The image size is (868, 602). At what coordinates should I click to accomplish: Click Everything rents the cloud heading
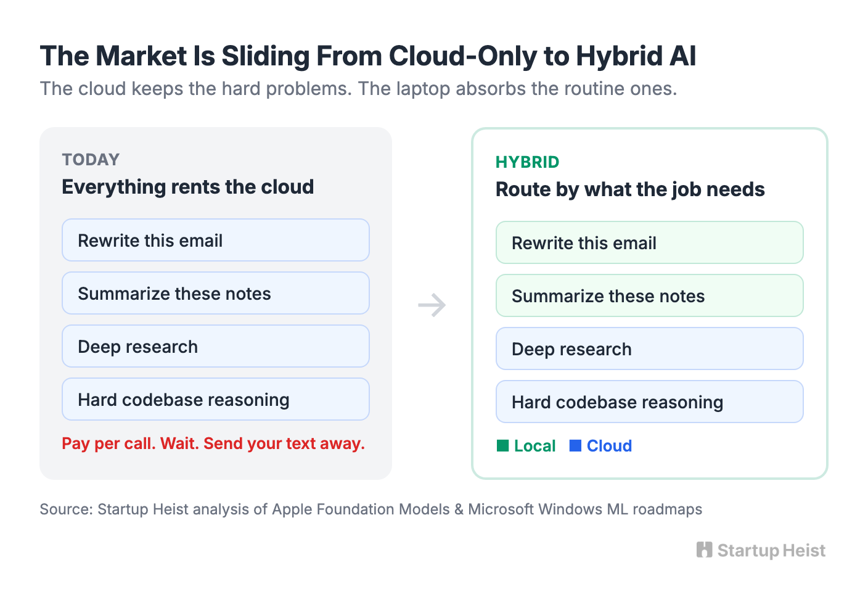[188, 187]
